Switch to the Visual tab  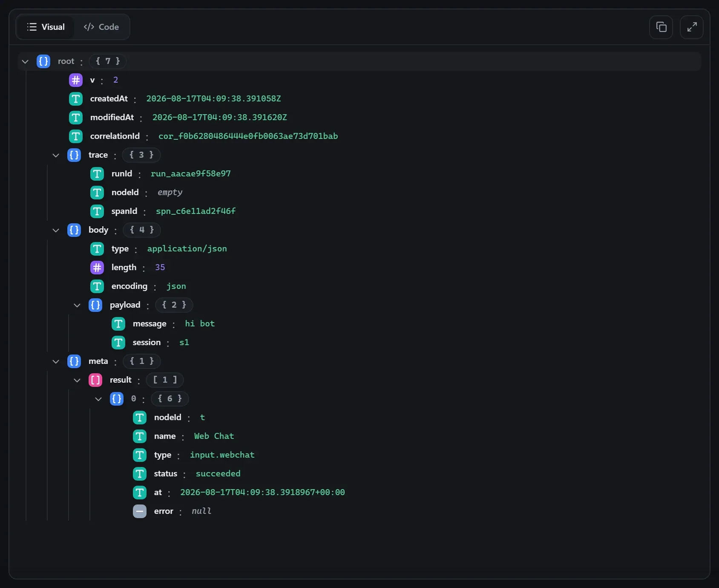46,27
